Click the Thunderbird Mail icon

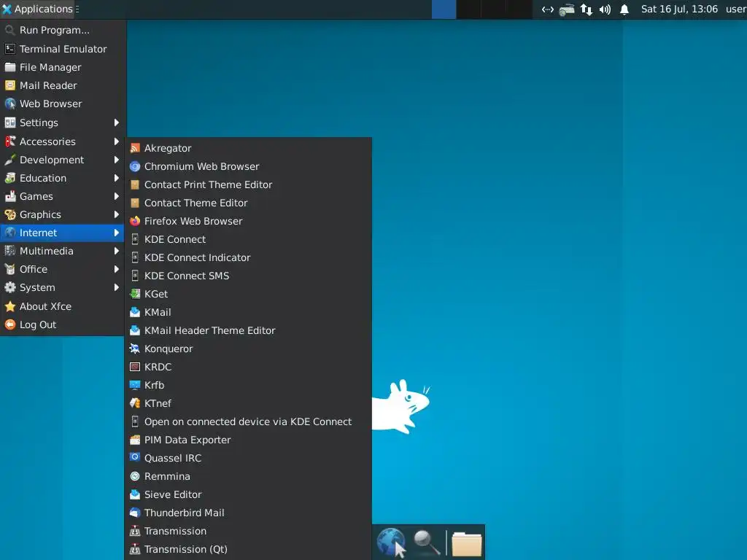[x=135, y=513]
